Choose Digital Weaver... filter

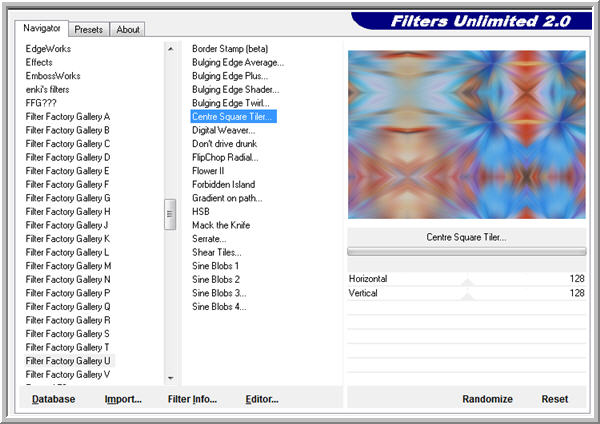(223, 130)
